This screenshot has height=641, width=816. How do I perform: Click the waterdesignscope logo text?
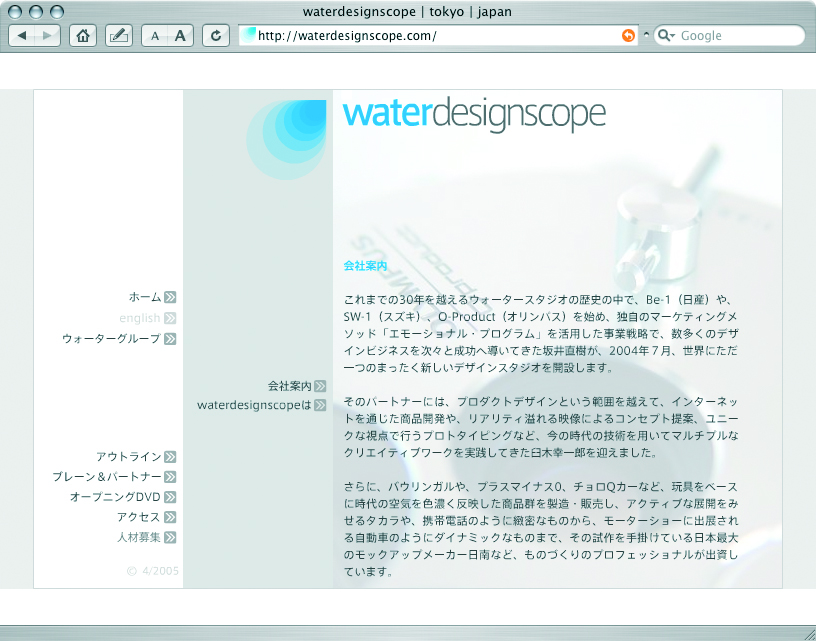click(474, 114)
